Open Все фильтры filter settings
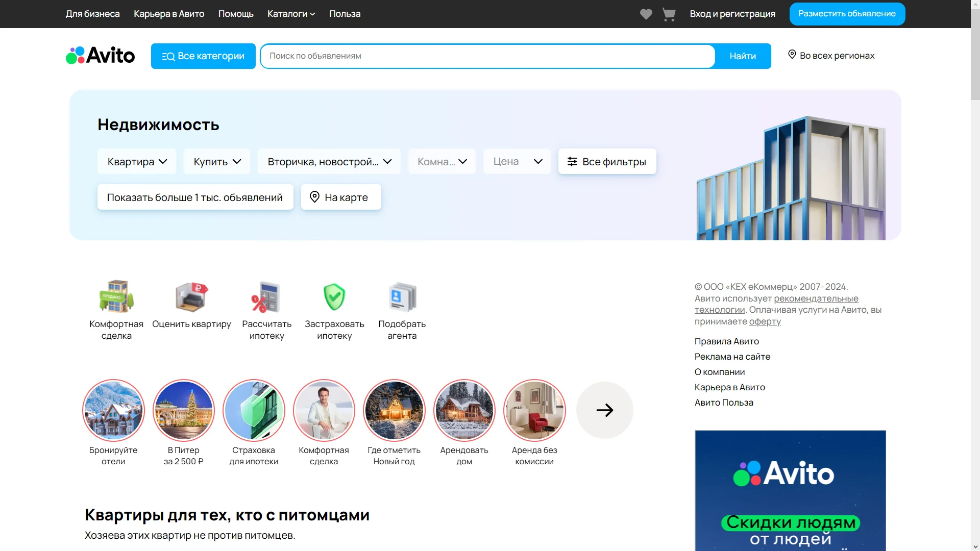980x551 pixels. click(x=607, y=162)
